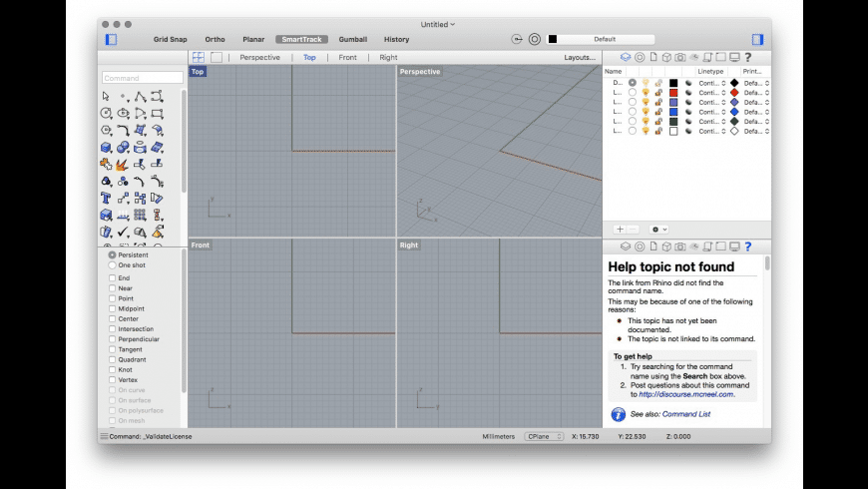Toggle Grid Snap in the top bar
This screenshot has width=868, height=489.
(170, 39)
